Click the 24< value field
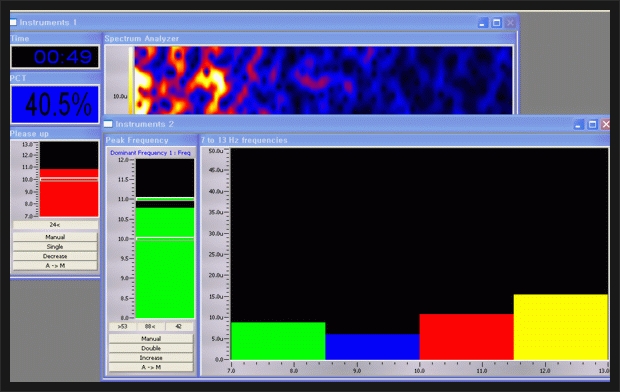The width and height of the screenshot is (620, 392). (x=55, y=225)
